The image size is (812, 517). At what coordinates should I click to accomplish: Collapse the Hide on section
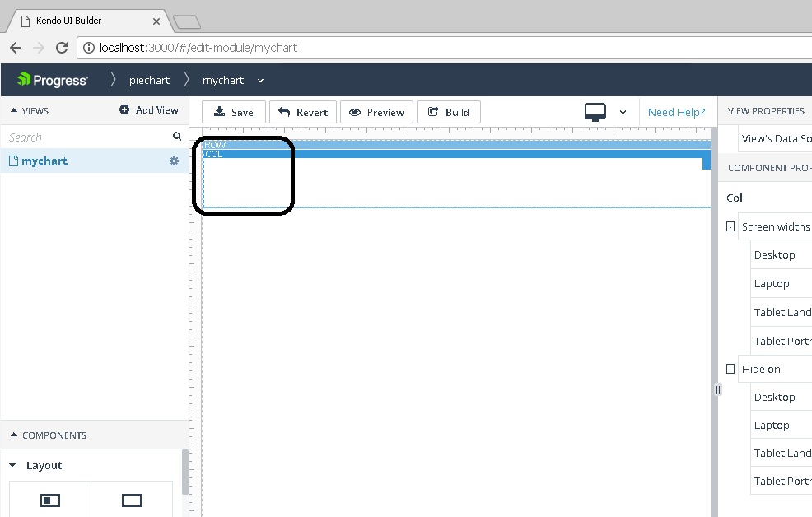pos(730,369)
